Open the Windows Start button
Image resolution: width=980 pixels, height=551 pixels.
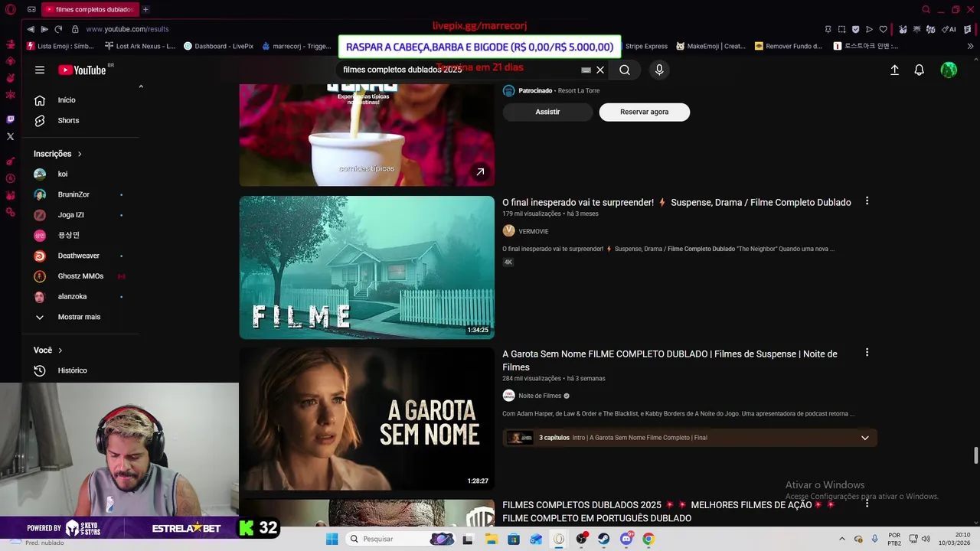click(332, 539)
